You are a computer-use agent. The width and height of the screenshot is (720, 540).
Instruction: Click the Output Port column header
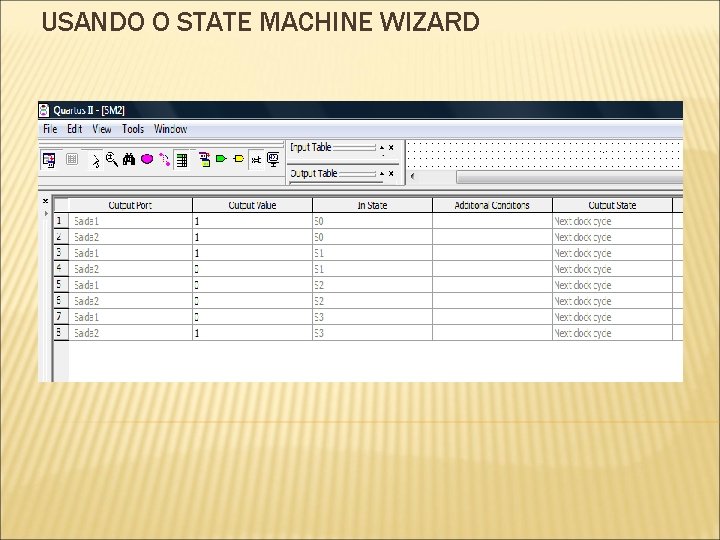pyautogui.click(x=130, y=205)
